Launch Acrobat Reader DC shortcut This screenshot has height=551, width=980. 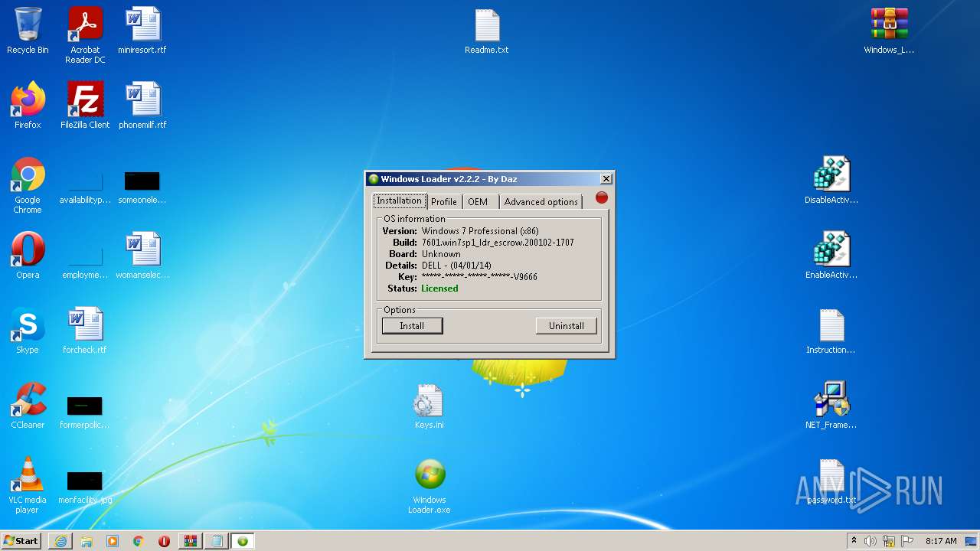point(85,35)
